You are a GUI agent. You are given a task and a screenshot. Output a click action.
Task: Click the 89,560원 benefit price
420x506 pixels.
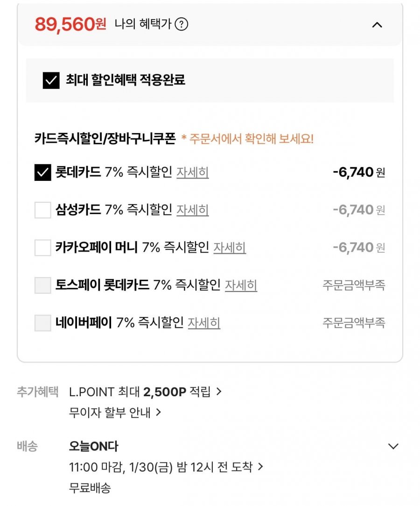71,24
